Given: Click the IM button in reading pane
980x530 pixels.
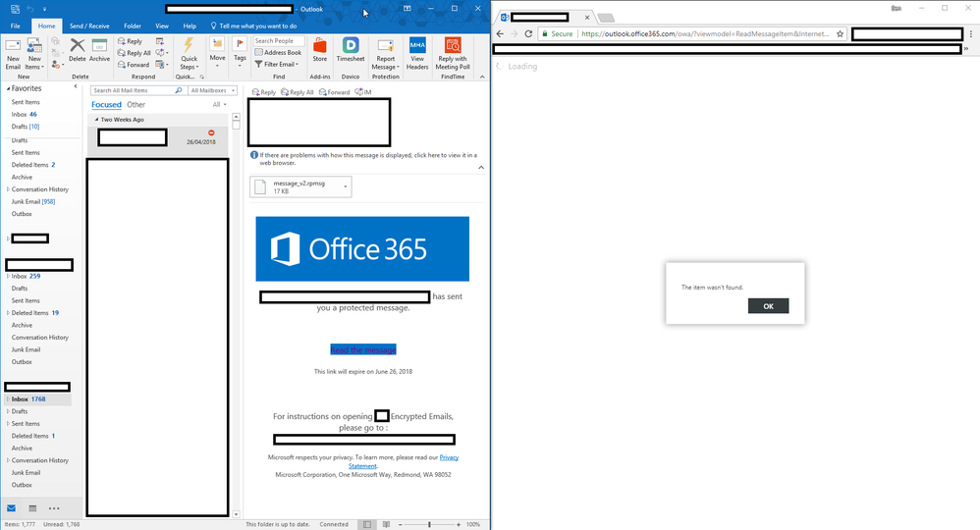Looking at the screenshot, I should point(363,92).
